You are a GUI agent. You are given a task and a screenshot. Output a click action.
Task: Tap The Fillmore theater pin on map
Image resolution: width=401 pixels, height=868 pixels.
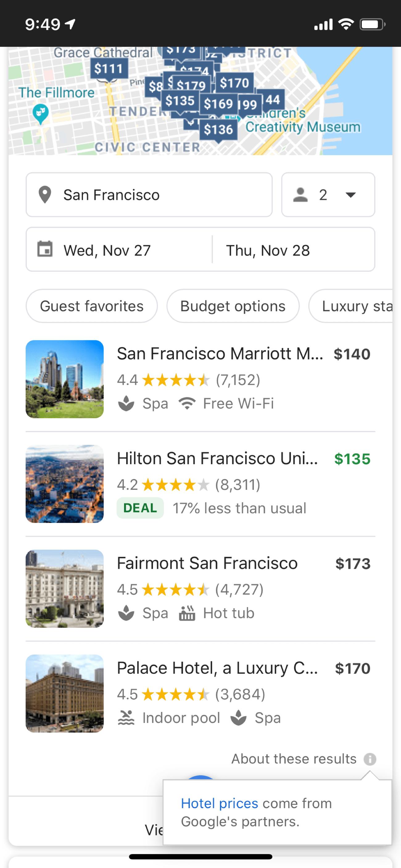coord(41,114)
